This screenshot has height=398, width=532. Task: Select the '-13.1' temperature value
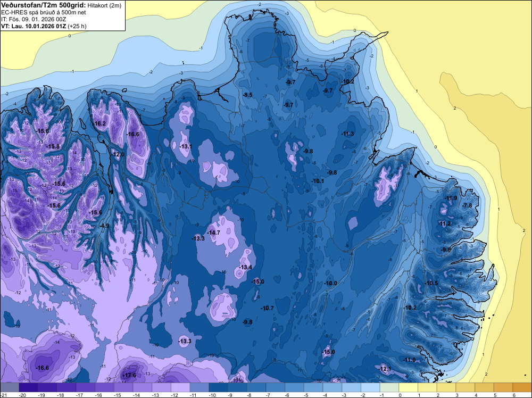186,146
